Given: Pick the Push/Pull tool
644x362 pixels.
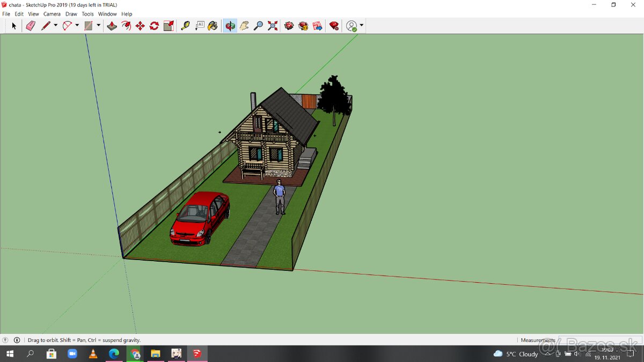Looking at the screenshot, I should pos(112,26).
